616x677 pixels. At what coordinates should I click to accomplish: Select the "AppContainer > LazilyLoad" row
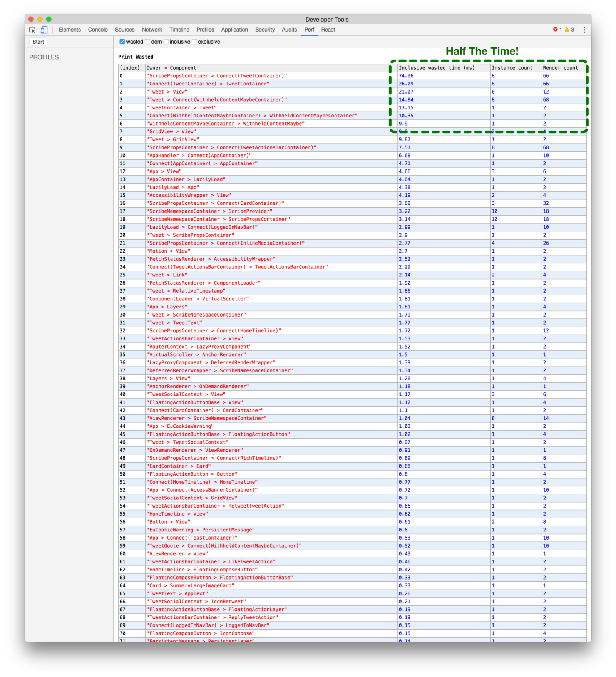click(x=352, y=179)
